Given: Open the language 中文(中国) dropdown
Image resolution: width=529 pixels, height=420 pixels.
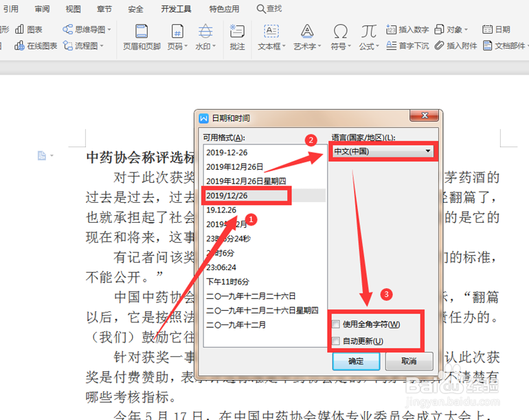Looking at the screenshot, I should click(x=383, y=151).
